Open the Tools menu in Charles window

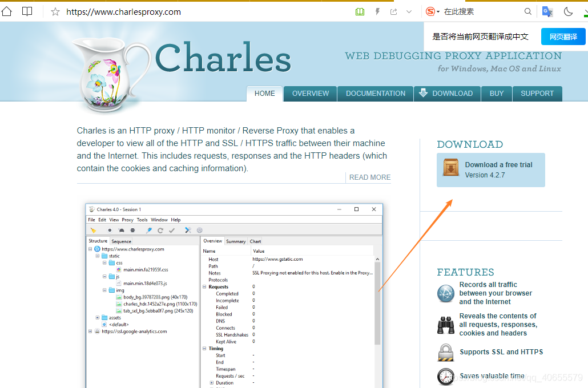(x=142, y=220)
